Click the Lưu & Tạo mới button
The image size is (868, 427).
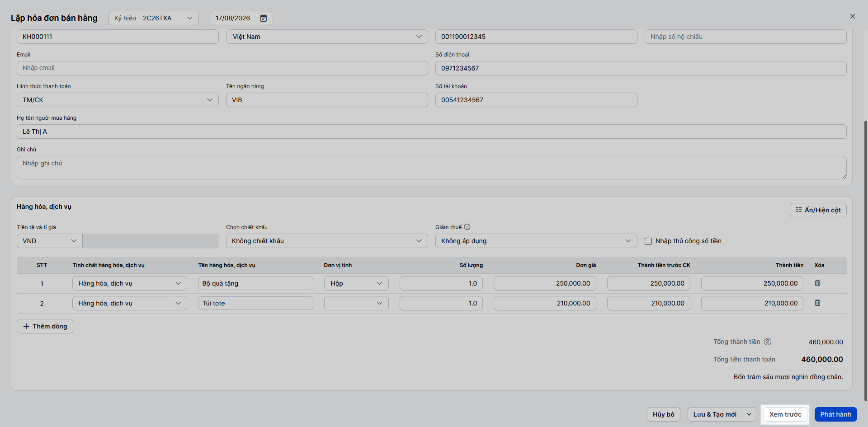[x=715, y=414]
